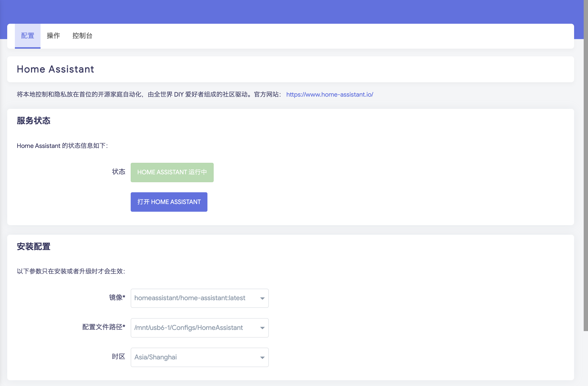588x386 pixels.
Task: Expand the 时区 timezone dropdown arrow
Action: click(x=262, y=358)
